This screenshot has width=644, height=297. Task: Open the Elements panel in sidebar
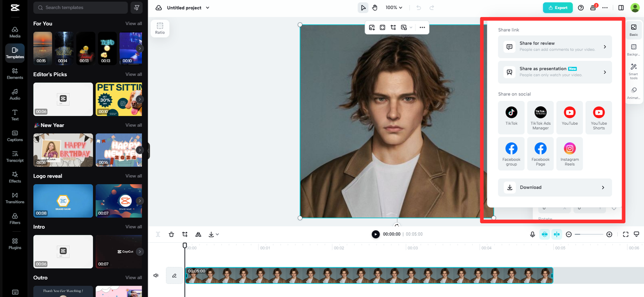[x=15, y=74]
